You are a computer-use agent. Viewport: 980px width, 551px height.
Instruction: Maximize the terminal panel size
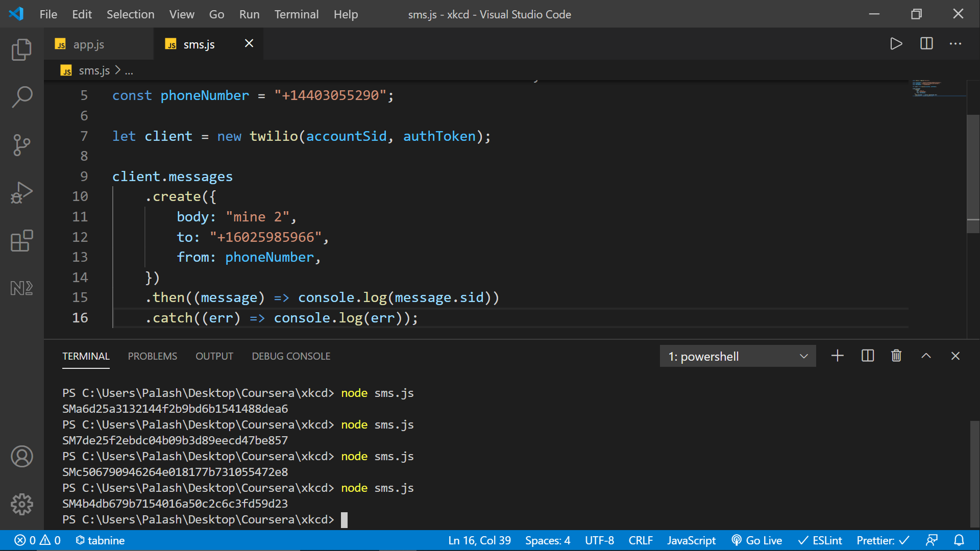926,356
